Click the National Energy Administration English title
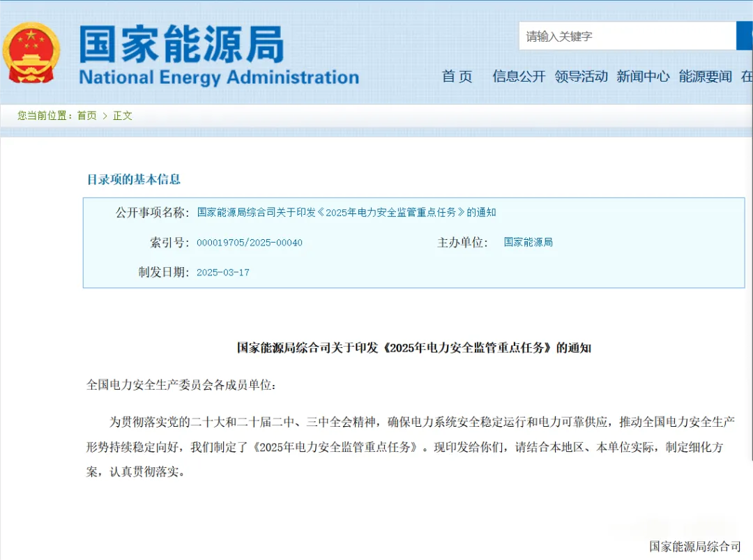The image size is (753, 560). 219,77
